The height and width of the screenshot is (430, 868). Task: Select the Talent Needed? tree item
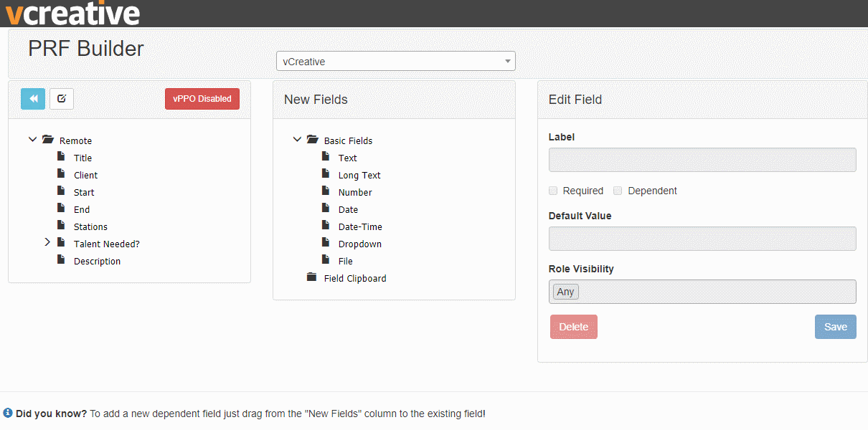pos(107,244)
